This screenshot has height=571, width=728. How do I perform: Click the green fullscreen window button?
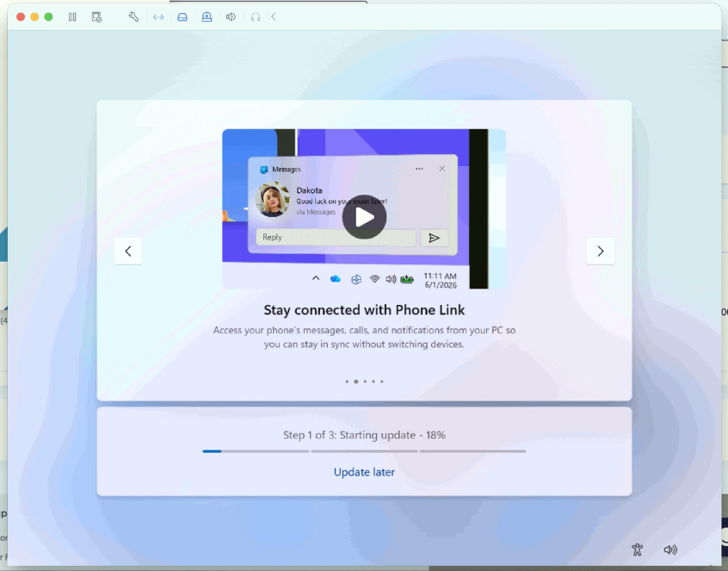pyautogui.click(x=48, y=17)
